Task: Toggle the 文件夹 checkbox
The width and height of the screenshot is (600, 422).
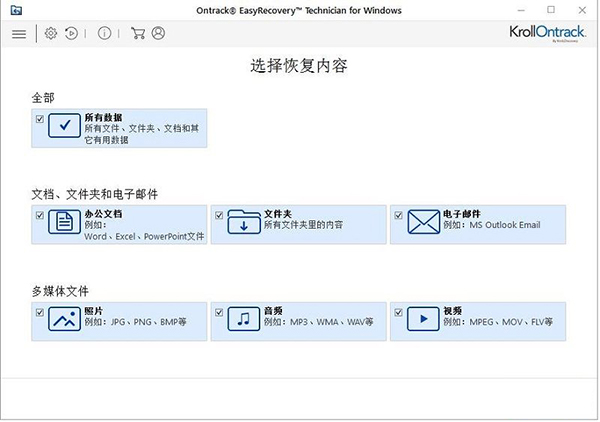Action: 219,215
